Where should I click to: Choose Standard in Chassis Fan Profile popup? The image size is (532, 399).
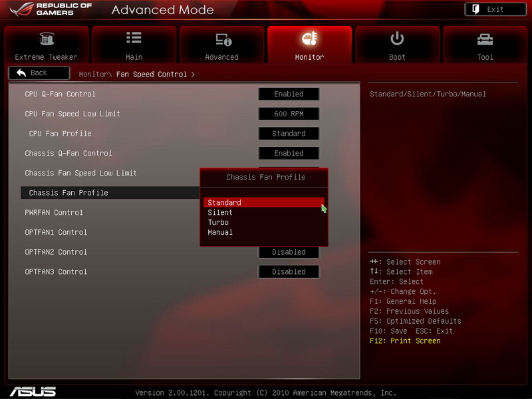coord(263,203)
